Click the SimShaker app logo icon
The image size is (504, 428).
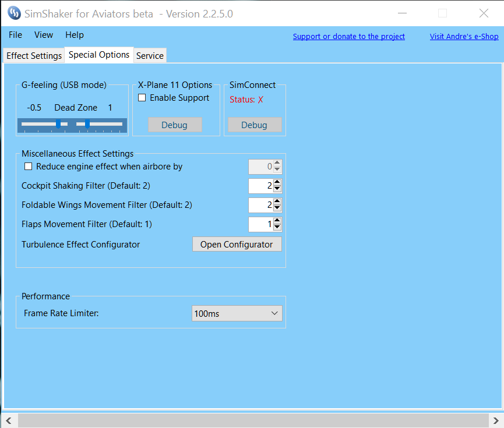tap(14, 13)
